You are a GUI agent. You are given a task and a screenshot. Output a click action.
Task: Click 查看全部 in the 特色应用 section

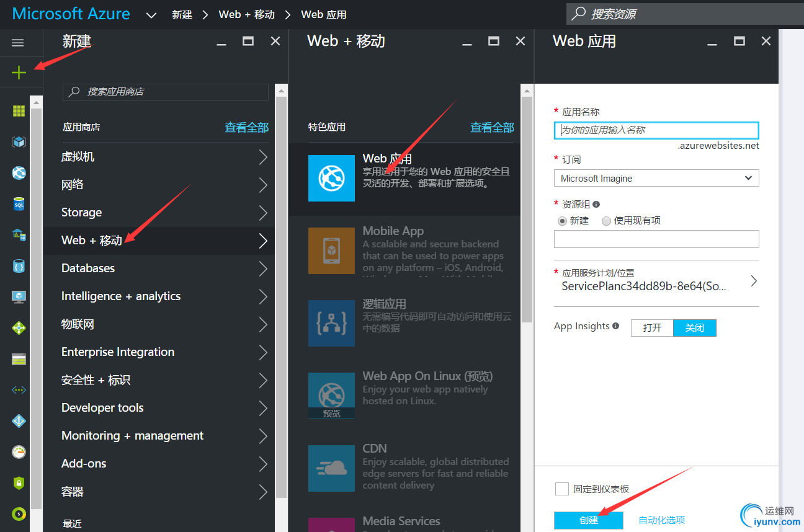click(492, 127)
